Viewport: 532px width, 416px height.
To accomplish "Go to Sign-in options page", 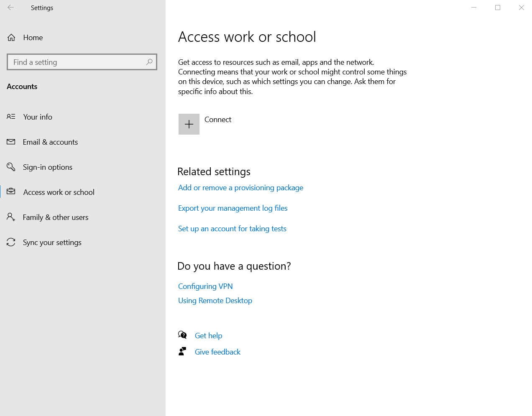I will (x=48, y=167).
